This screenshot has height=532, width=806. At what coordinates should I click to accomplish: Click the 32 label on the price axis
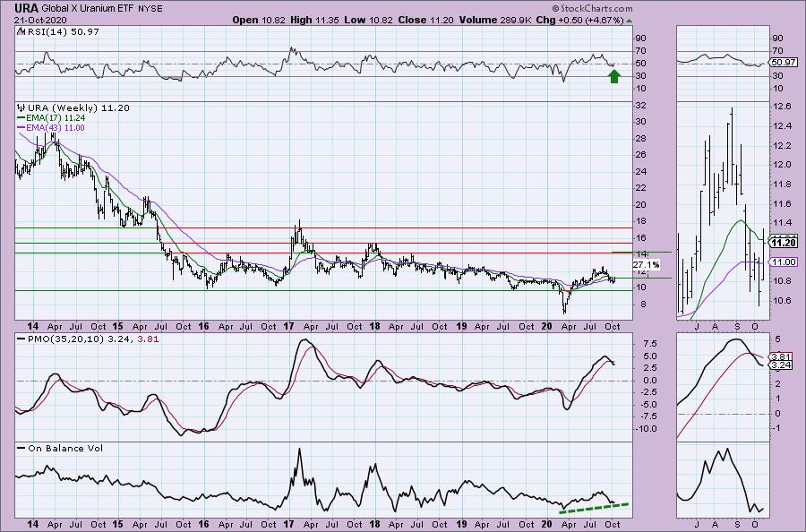pyautogui.click(x=641, y=106)
